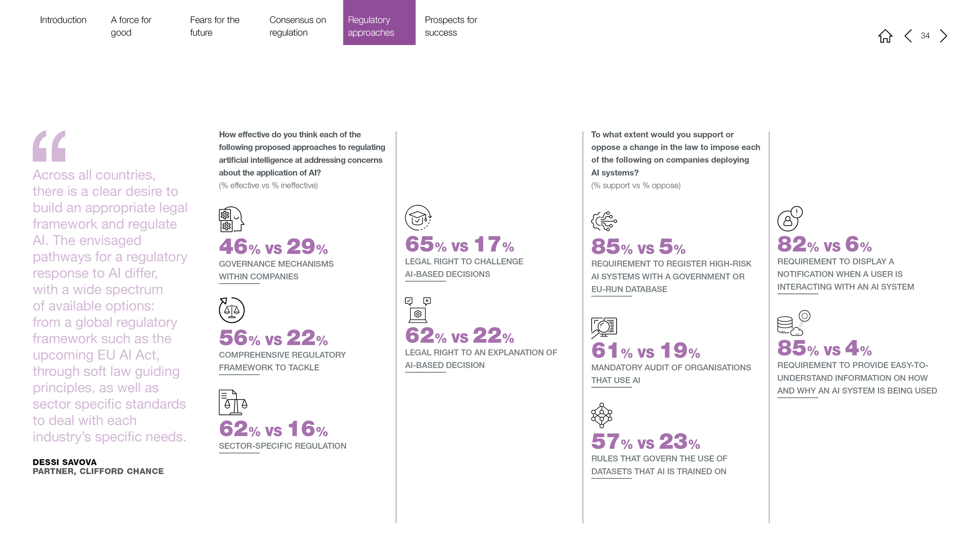The image size is (980, 552).
Task: Click the governance mechanisms head-with-gears icon
Action: [x=231, y=219]
